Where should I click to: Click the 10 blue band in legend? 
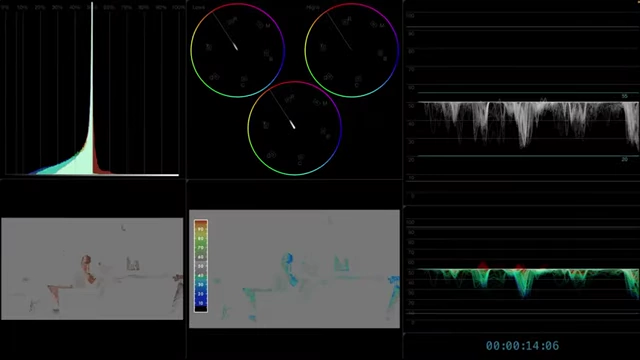click(x=201, y=303)
